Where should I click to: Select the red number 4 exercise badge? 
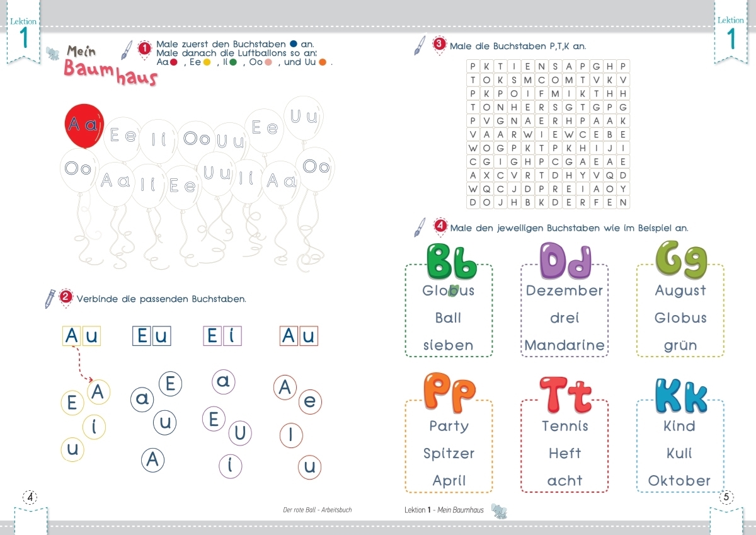pyautogui.click(x=440, y=226)
